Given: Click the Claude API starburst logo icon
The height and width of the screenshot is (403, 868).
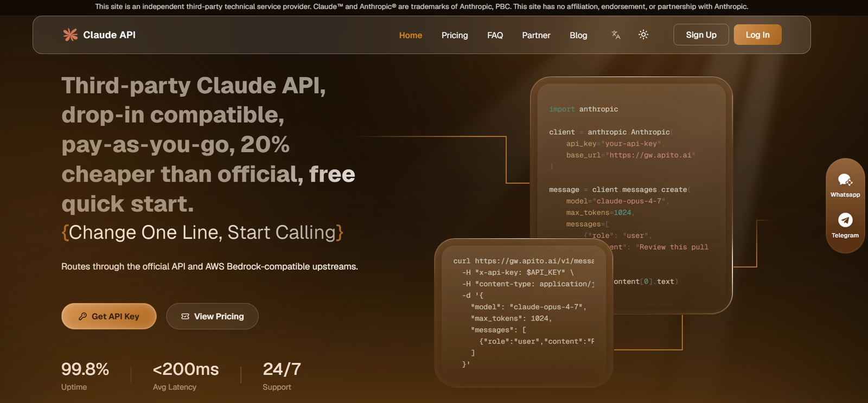Looking at the screenshot, I should 70,35.
